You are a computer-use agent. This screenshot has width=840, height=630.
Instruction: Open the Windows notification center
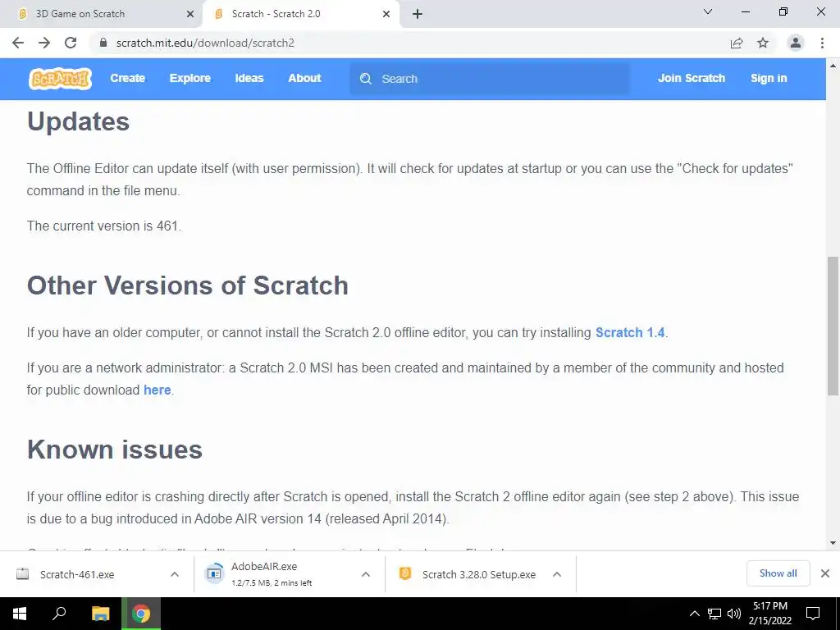coord(813,614)
